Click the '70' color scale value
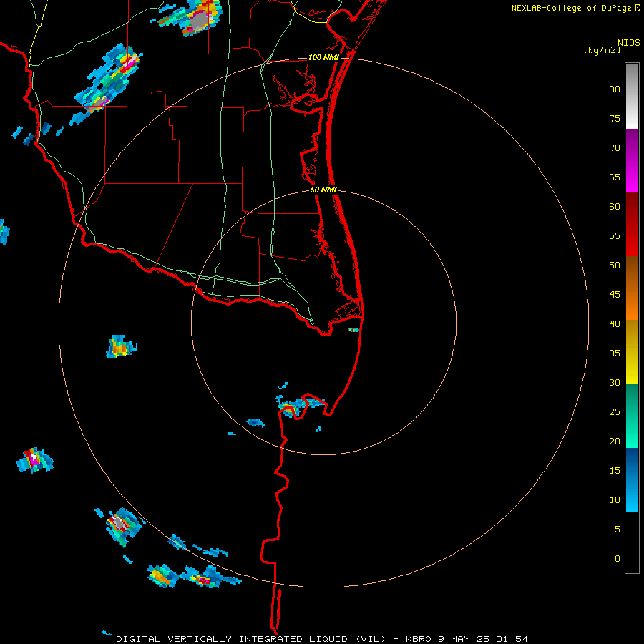Screen dimensions: 644x644 pyautogui.click(x=615, y=148)
